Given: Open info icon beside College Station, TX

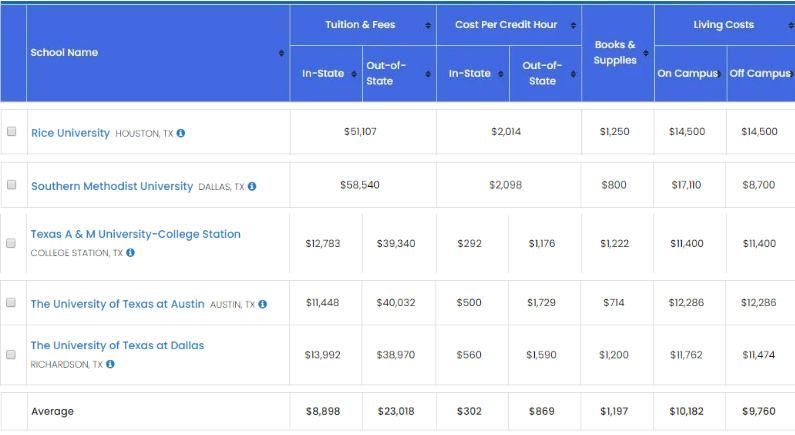Looking at the screenshot, I should (x=130, y=252).
